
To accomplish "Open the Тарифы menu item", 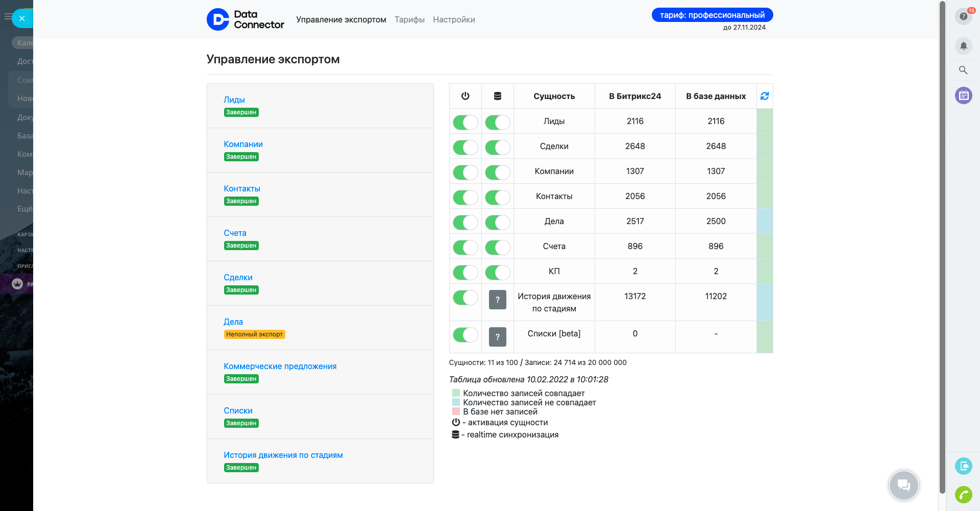I will tap(409, 20).
